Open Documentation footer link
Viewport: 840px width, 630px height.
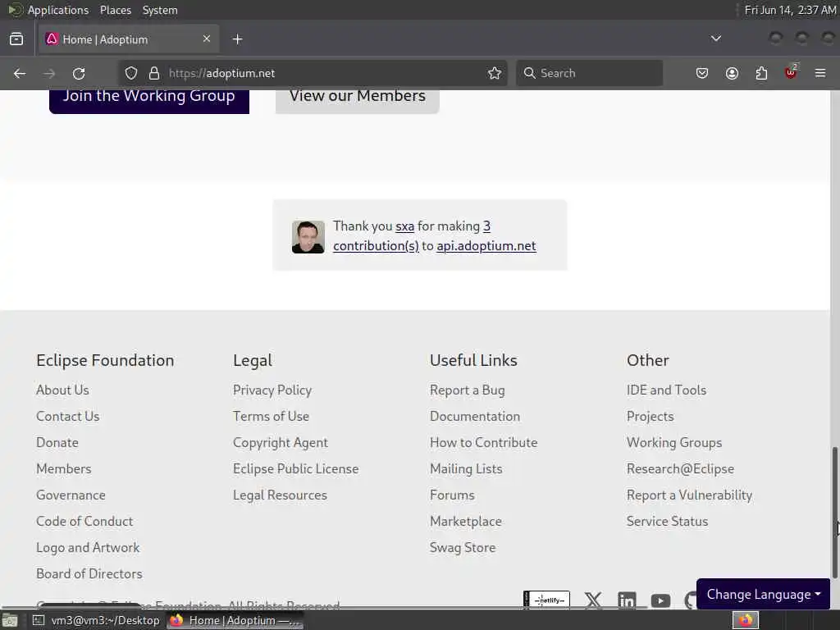[x=475, y=416]
